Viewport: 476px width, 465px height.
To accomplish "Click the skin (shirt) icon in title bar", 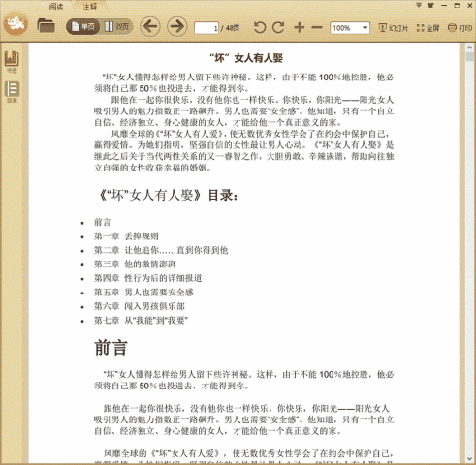I will (x=430, y=5).
